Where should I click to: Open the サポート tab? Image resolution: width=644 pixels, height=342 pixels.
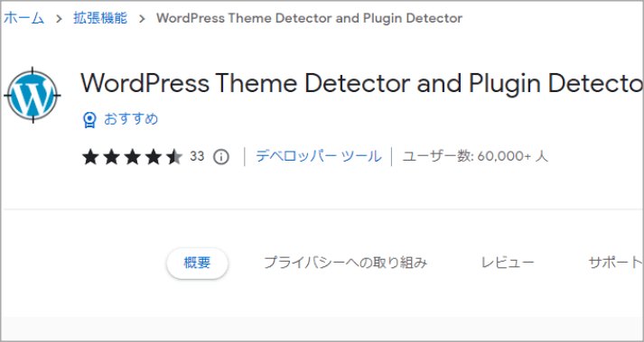615,263
